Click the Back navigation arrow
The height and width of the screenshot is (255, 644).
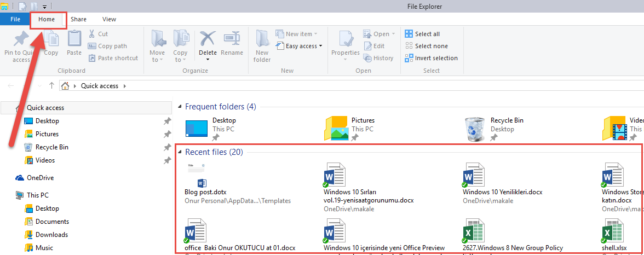[x=11, y=86]
